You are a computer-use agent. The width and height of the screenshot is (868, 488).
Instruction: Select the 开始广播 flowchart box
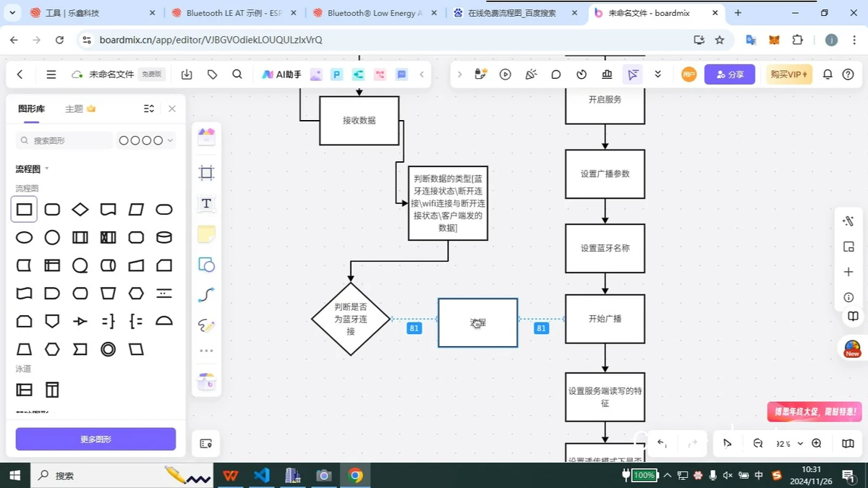coord(605,319)
